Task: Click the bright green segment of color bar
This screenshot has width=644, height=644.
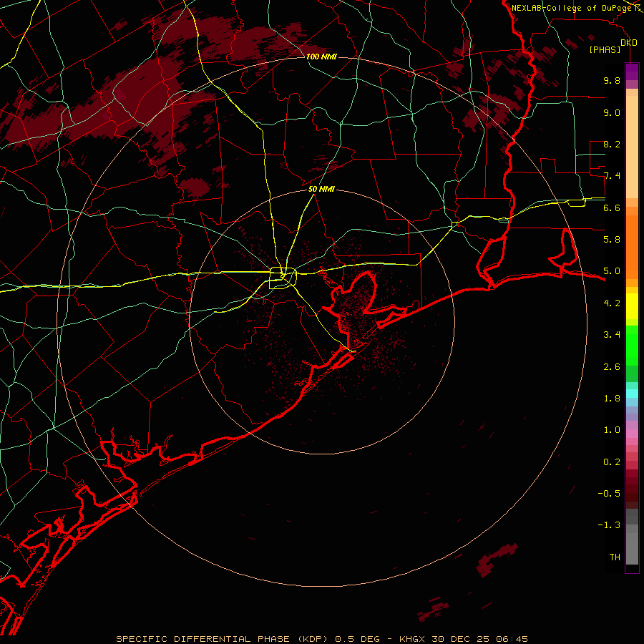Action: 632,345
